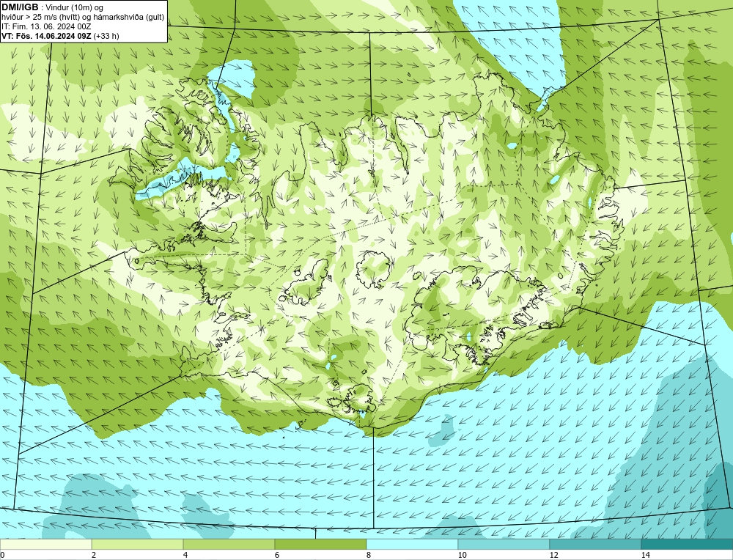This screenshot has width=733, height=560.
Task: Click the legend label '12'
Action: coord(554,555)
